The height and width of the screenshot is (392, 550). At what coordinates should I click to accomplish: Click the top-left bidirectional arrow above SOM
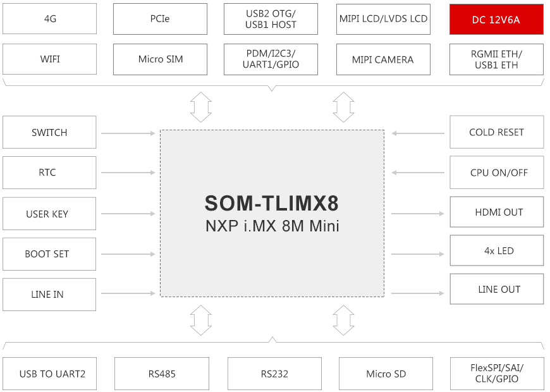pyautogui.click(x=200, y=107)
